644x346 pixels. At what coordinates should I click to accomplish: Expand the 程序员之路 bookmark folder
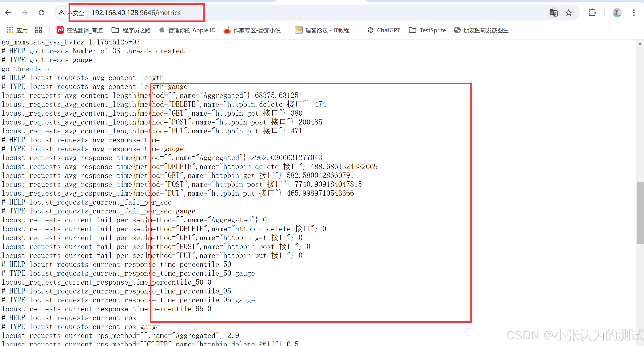point(131,30)
